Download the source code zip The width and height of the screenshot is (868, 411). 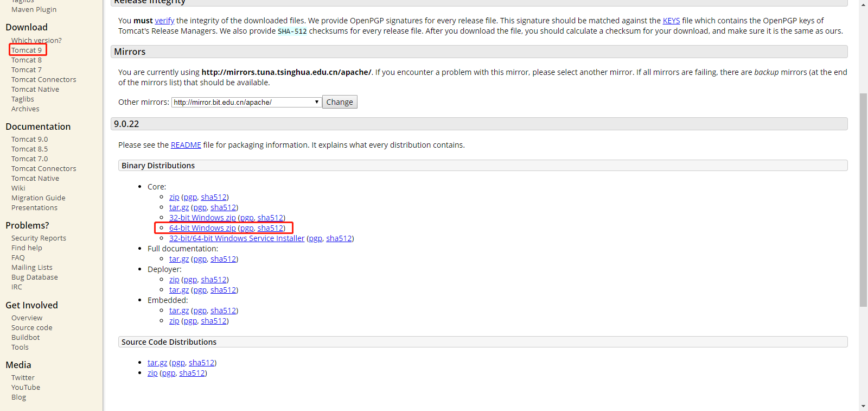tap(152, 373)
